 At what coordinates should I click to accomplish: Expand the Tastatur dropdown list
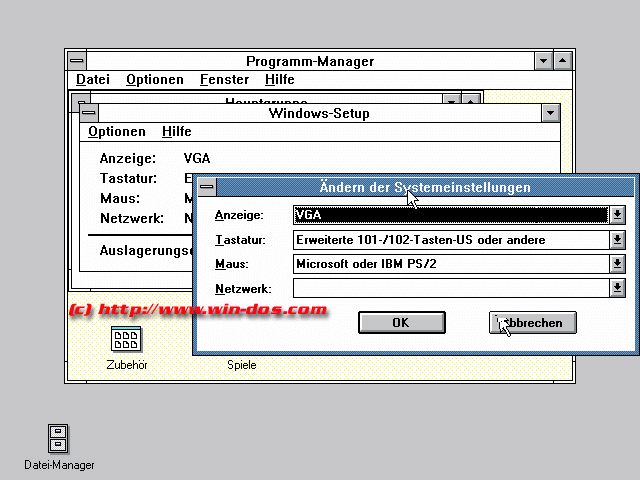point(617,239)
